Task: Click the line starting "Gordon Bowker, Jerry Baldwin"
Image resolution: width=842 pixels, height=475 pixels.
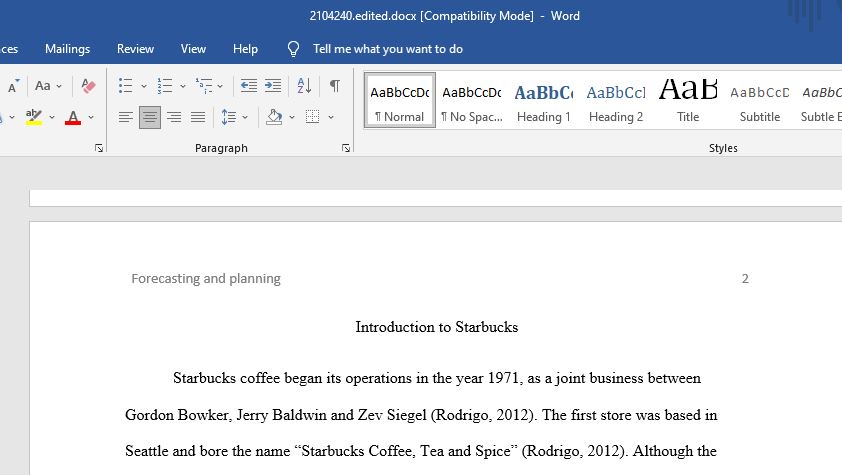Action: pos(421,415)
